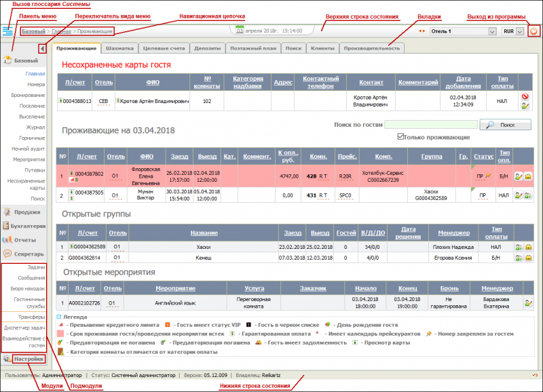Switch to the Шахматка tab
The width and height of the screenshot is (543, 392).
click(x=121, y=48)
